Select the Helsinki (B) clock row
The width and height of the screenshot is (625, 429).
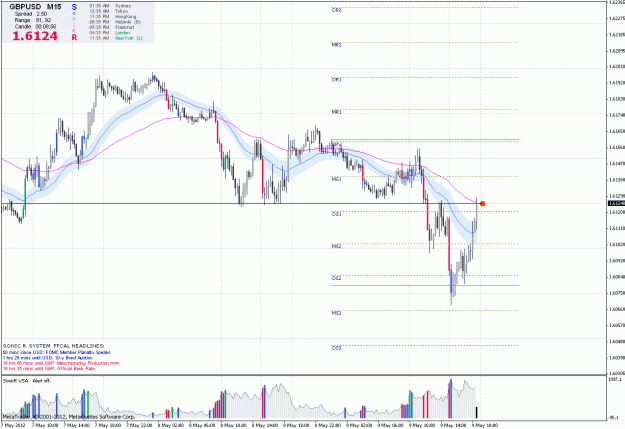pos(115,22)
